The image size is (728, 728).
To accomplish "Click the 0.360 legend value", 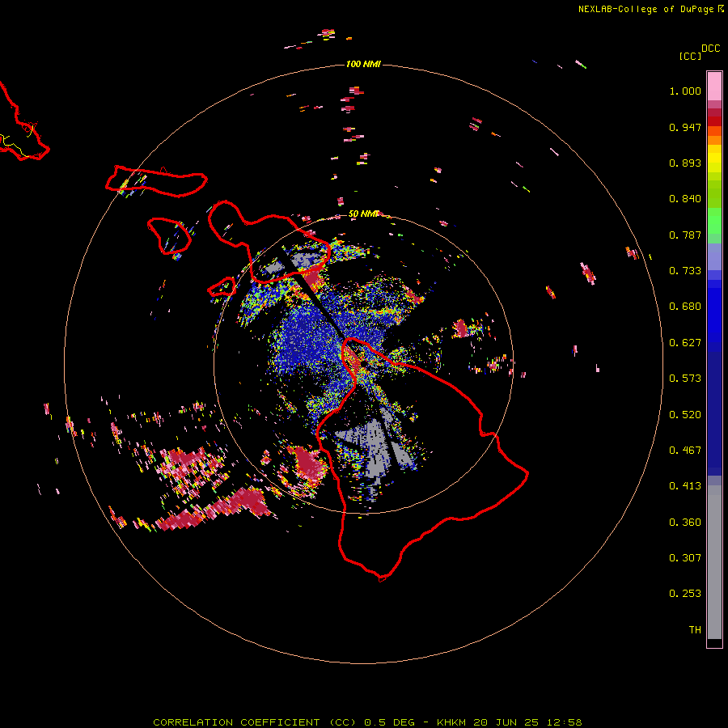I will click(x=685, y=523).
